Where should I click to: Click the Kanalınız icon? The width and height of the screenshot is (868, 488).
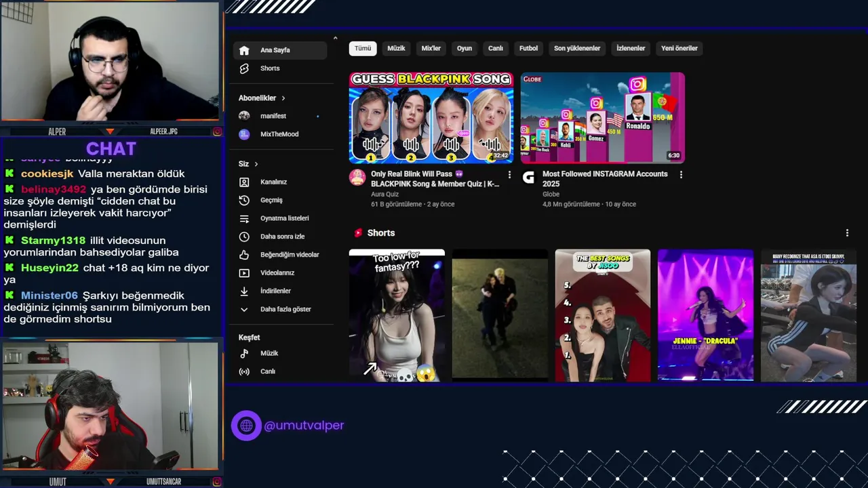point(245,182)
